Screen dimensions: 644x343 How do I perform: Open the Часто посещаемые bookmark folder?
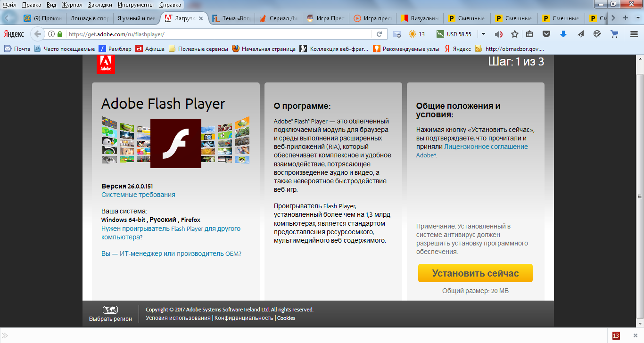point(65,49)
